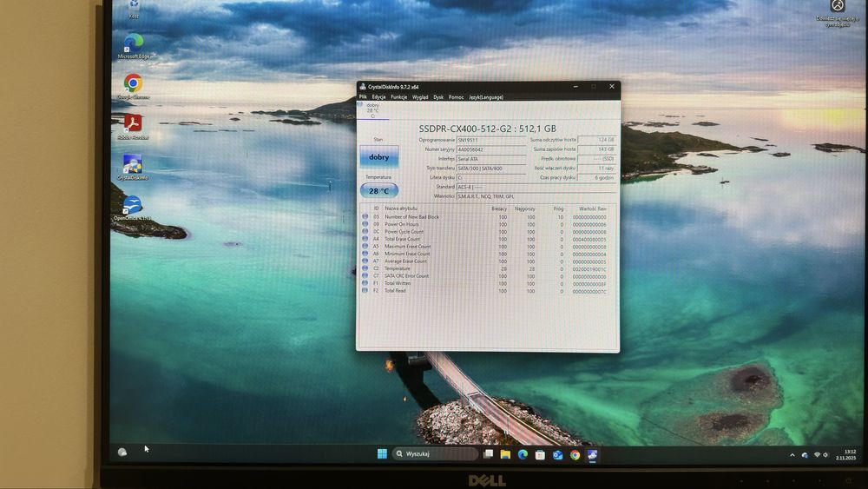Click the CrystalDiskInfo title bar app icon
This screenshot has height=489, width=868.
point(363,86)
